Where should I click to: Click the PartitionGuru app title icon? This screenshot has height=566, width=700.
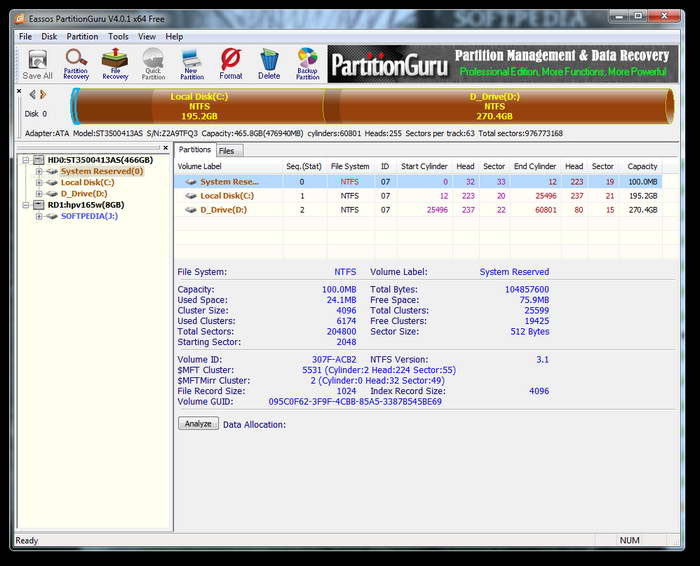tap(20, 19)
